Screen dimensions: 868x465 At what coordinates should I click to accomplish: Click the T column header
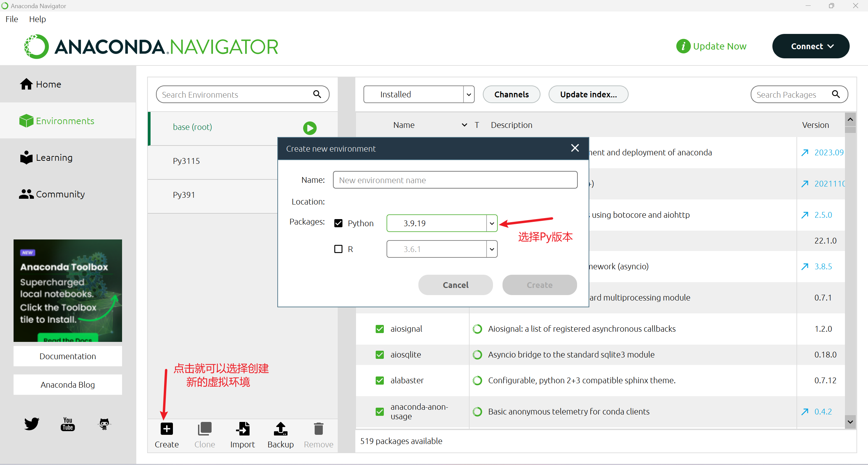[477, 125]
